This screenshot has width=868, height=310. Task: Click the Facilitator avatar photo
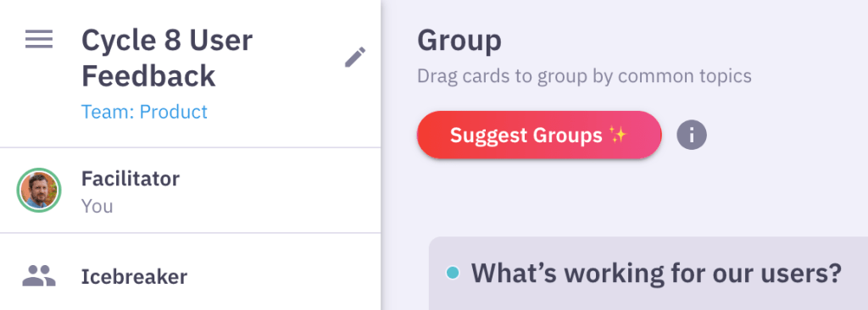point(39,190)
